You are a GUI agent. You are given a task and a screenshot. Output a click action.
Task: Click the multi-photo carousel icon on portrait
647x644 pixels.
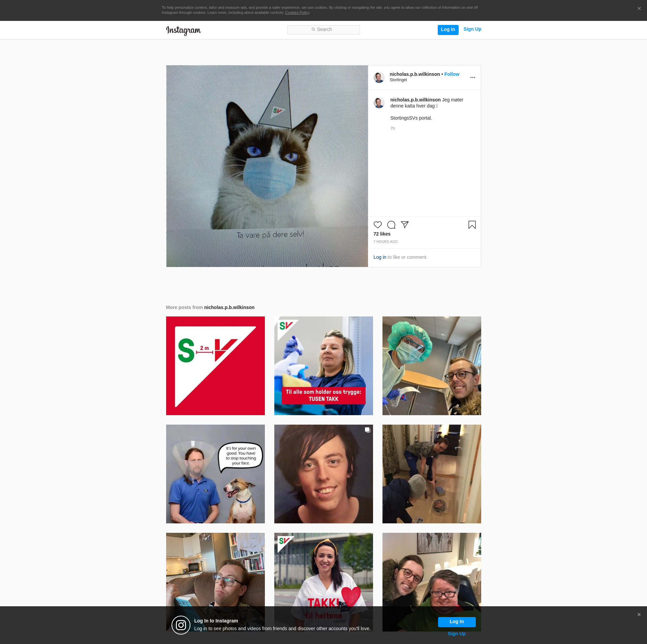click(x=367, y=430)
